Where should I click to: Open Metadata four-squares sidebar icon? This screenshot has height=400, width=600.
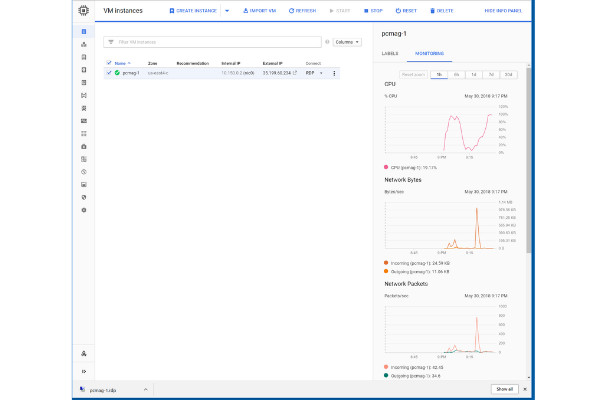click(x=84, y=134)
